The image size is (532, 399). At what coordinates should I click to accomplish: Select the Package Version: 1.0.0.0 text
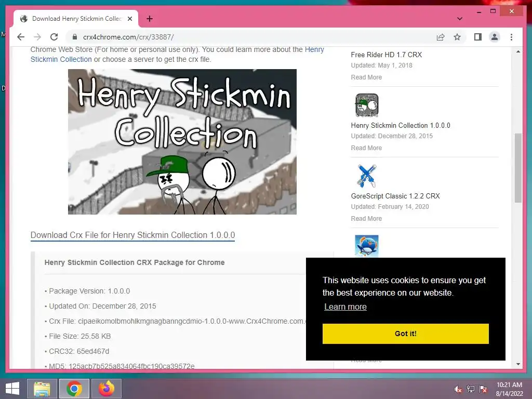tap(89, 291)
